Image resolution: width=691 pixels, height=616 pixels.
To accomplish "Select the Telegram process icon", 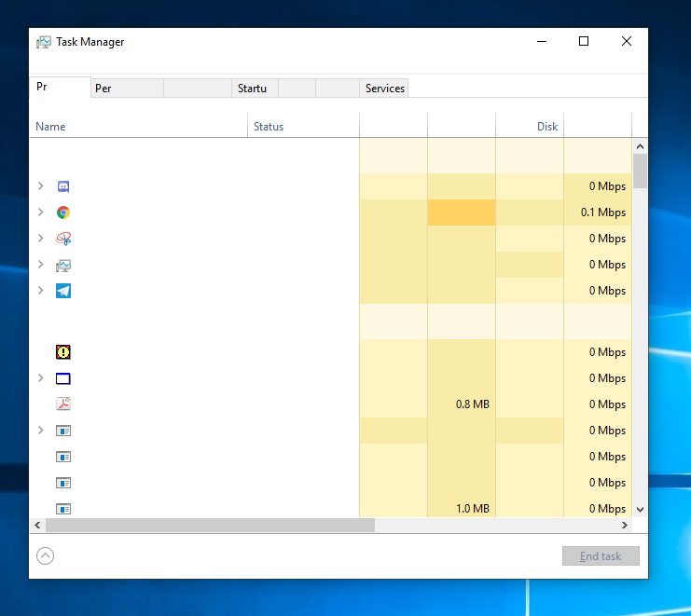I will tap(63, 291).
